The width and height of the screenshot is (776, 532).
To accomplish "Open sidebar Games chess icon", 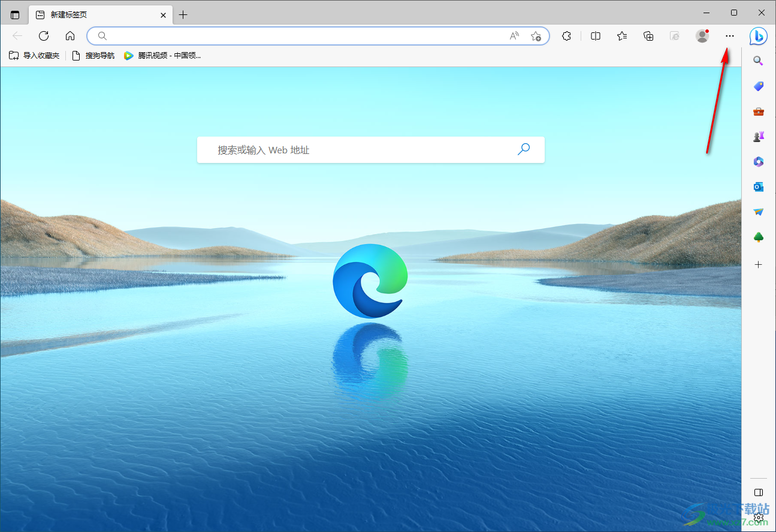I will [x=758, y=137].
